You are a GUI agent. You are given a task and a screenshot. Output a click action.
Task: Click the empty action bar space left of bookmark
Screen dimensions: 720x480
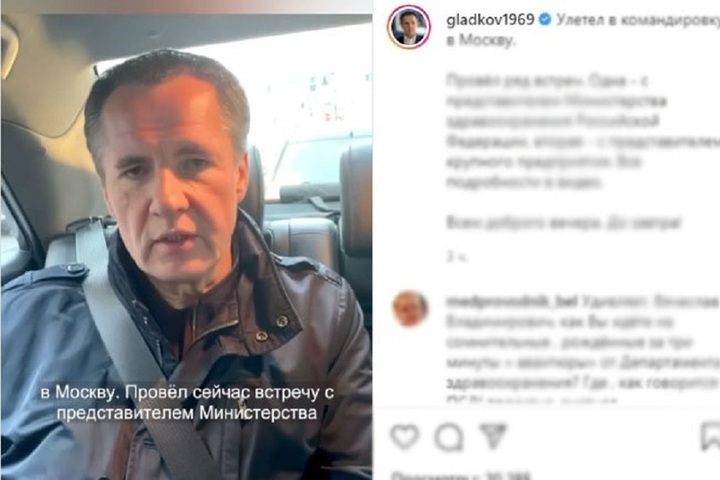(602, 436)
